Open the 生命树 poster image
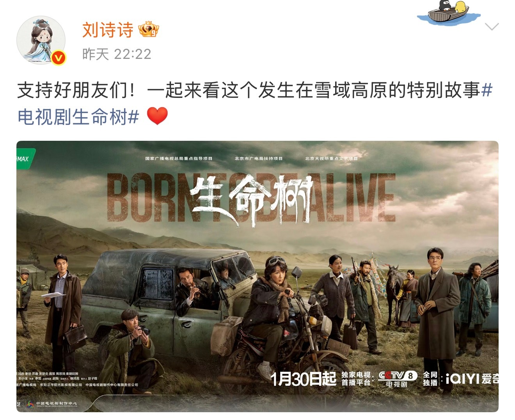The width and height of the screenshot is (515, 420). click(257, 276)
